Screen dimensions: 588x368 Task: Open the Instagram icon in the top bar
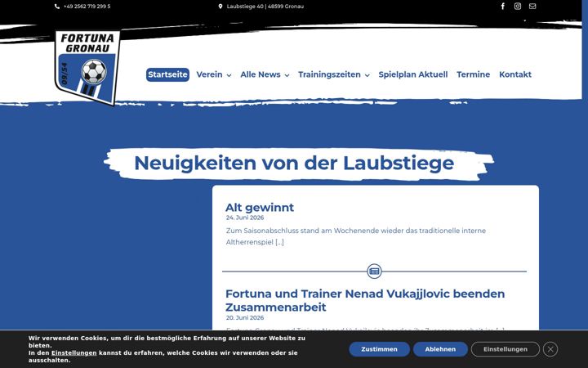pos(518,6)
